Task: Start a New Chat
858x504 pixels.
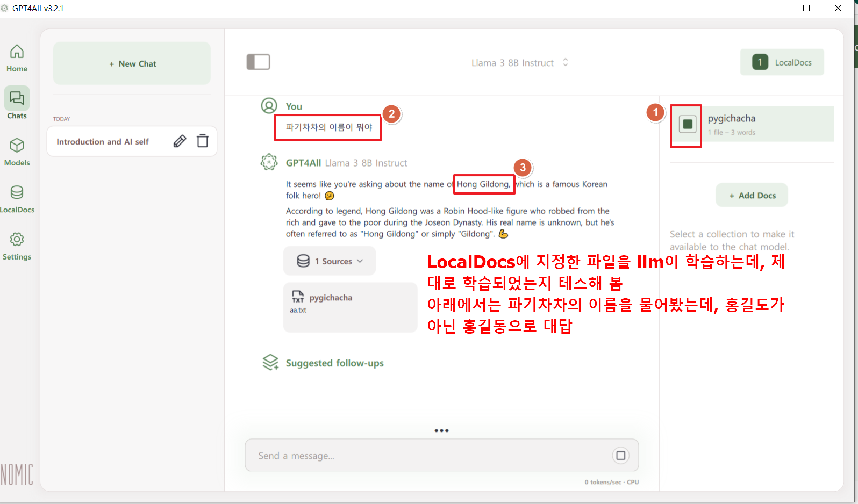Action: tap(132, 63)
